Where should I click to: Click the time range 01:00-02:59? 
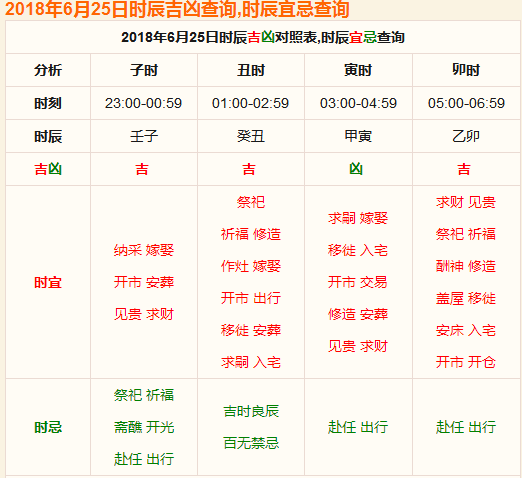[x=251, y=103]
